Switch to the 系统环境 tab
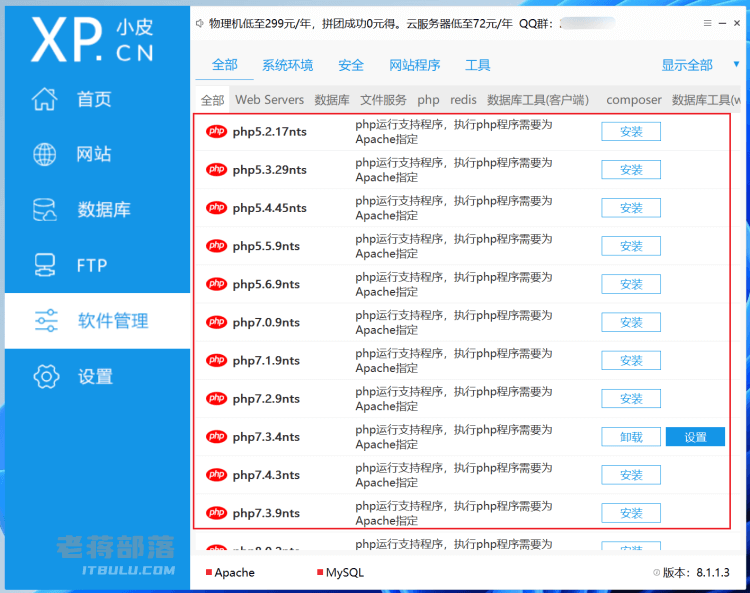The image size is (750, 593). (287, 65)
